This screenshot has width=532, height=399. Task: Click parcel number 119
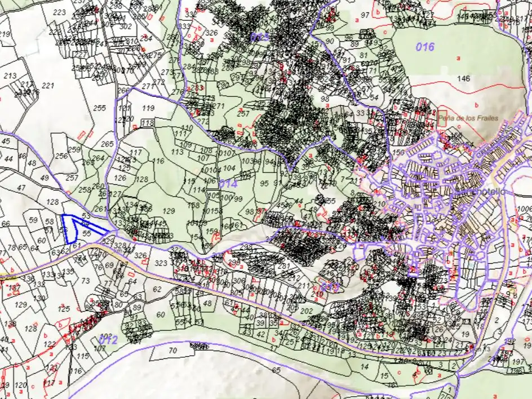(148, 108)
